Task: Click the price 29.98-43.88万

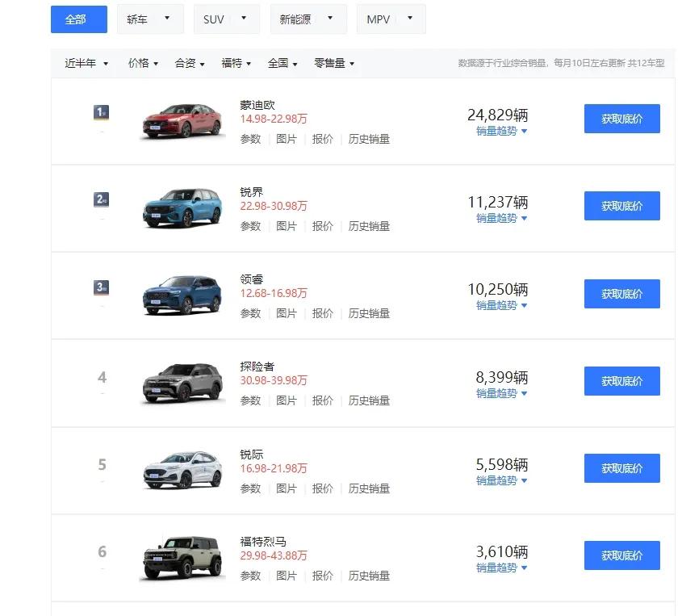Action: point(274,555)
